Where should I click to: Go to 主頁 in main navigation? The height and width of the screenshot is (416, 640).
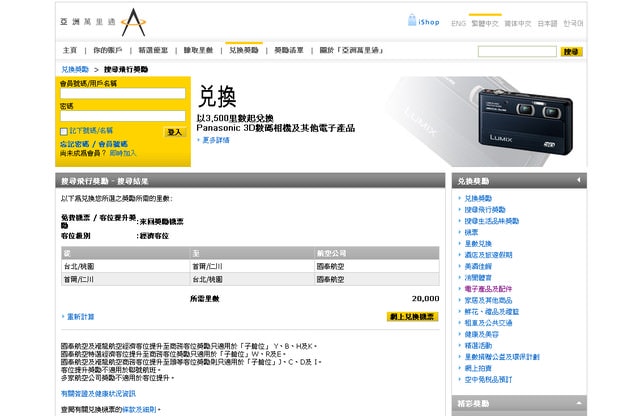click(70, 50)
